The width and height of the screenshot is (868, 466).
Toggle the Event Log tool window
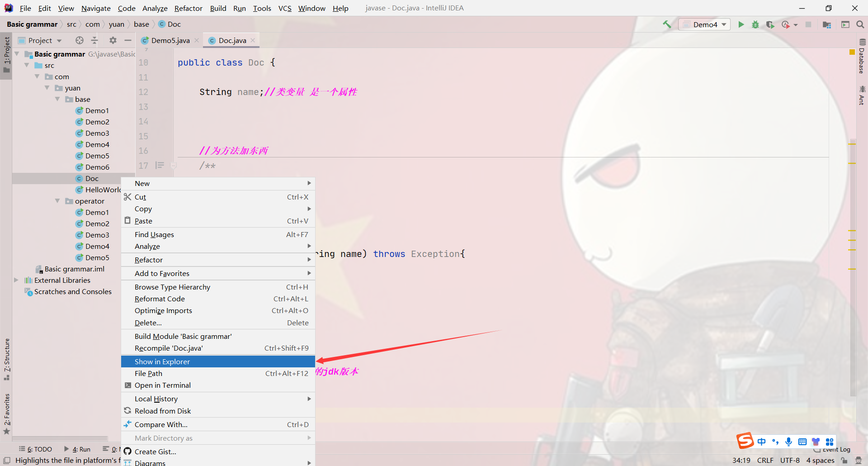832,450
